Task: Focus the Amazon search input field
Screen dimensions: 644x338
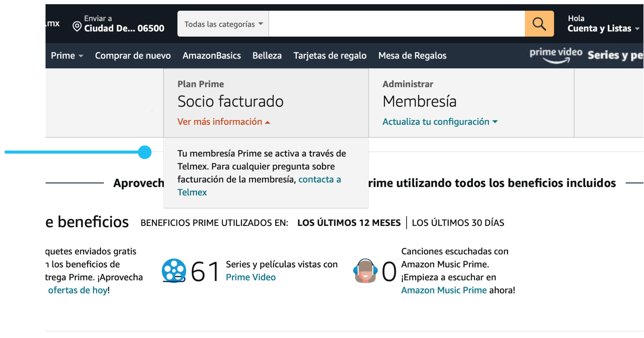Action: [x=397, y=24]
